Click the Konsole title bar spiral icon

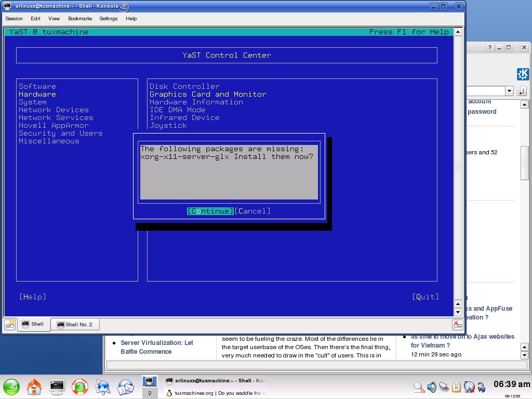click(x=125, y=6)
